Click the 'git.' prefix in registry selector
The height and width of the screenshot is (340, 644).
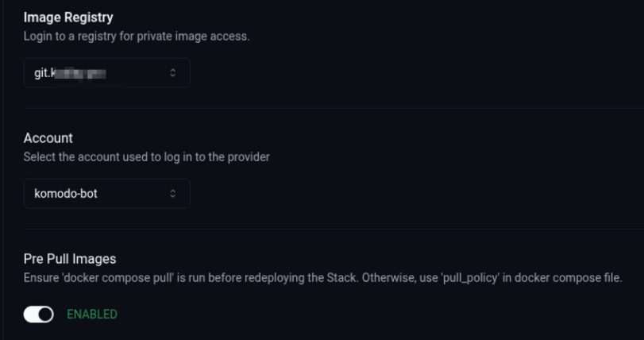(x=41, y=73)
